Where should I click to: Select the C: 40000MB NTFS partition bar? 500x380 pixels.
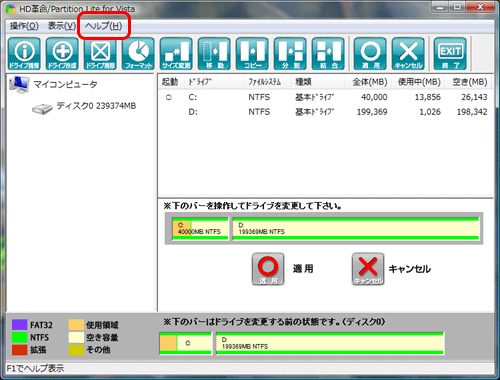(200, 228)
